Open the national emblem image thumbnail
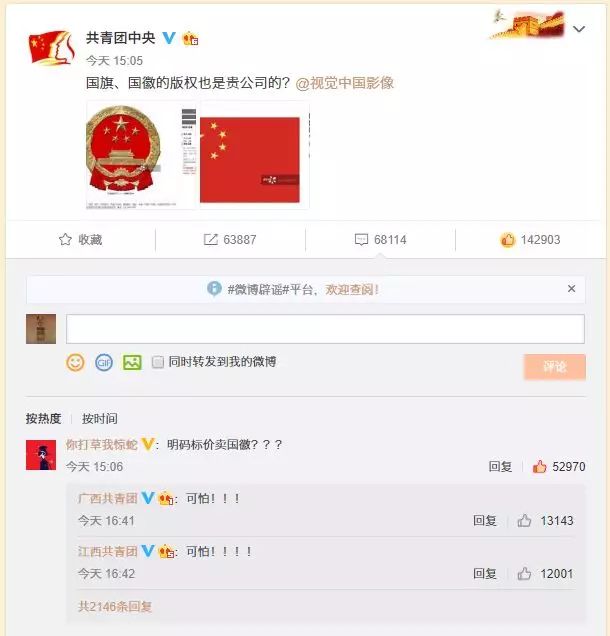Screen dimensions: 610x636 142,155
